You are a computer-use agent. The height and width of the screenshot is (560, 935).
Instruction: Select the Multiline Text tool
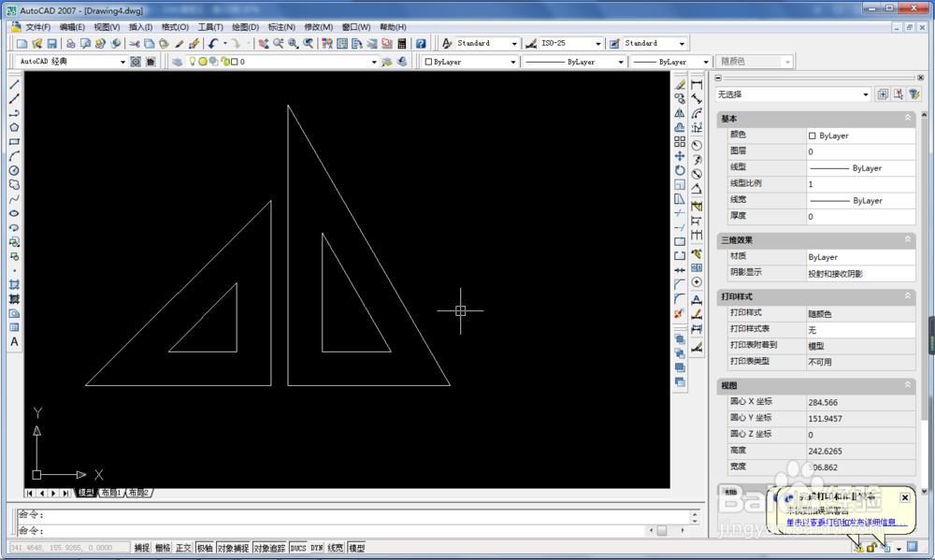pyautogui.click(x=14, y=342)
